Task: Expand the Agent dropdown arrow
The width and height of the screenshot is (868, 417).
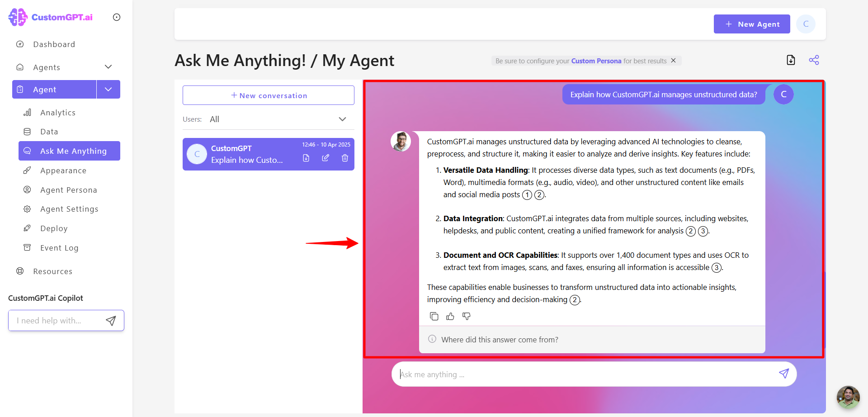Action: 108,90
